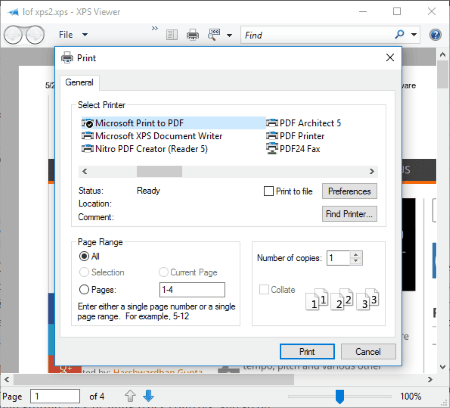
Task: Click the Find Printer button
Action: tap(349, 214)
